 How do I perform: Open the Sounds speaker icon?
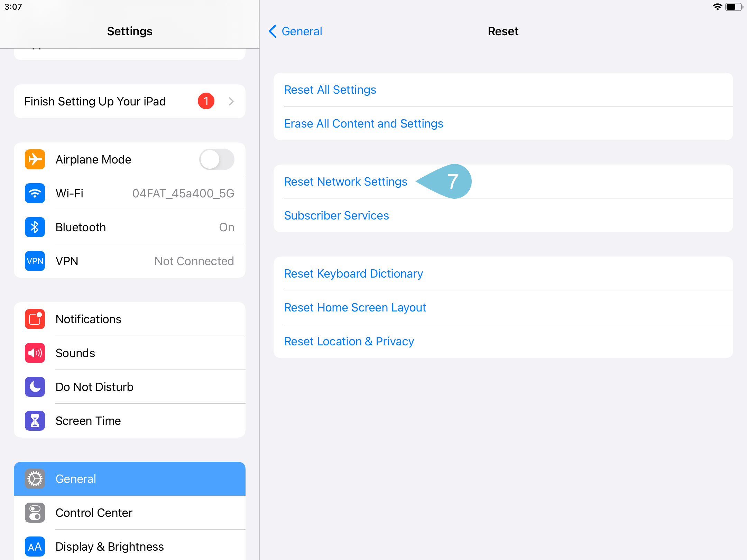click(x=35, y=353)
